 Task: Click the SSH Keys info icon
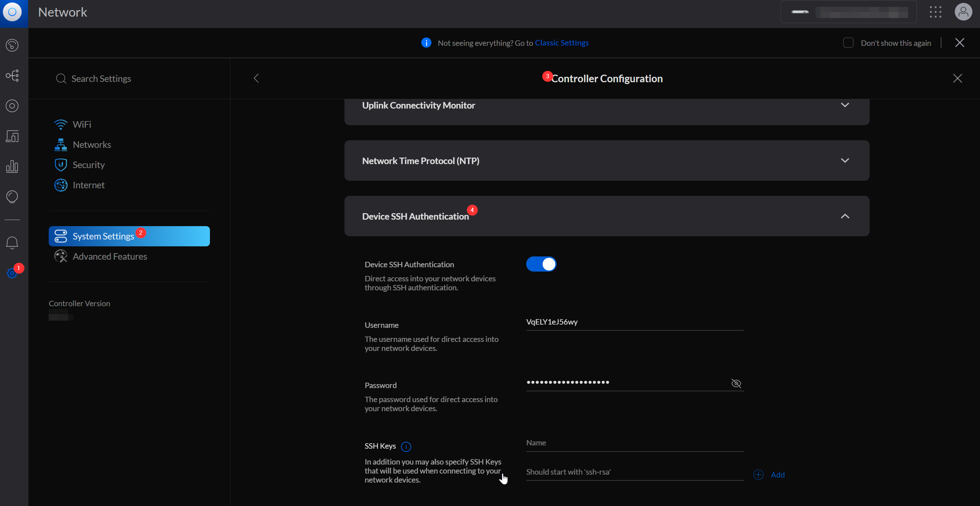406,446
